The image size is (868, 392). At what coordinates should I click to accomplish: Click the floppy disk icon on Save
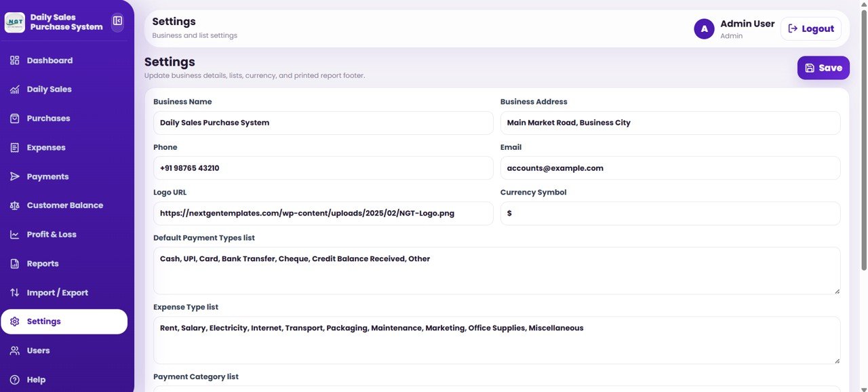tap(810, 68)
